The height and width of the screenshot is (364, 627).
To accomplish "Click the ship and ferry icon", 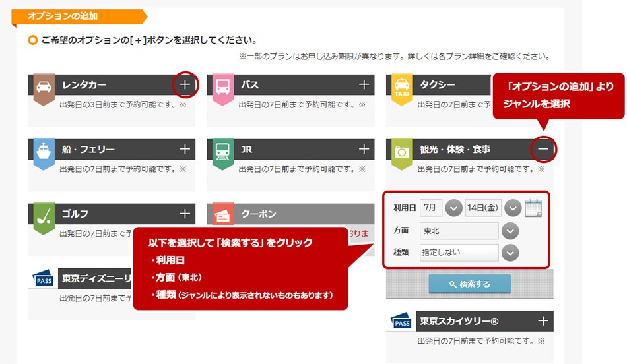I will (44, 151).
